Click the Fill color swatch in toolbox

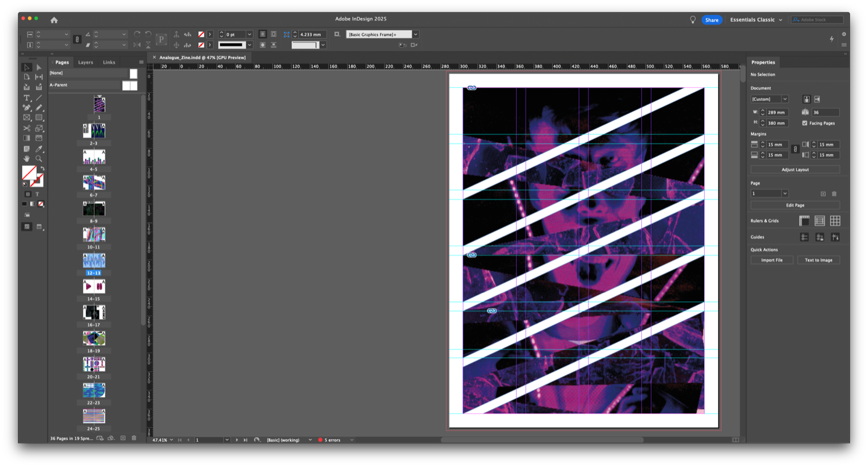tap(28, 173)
